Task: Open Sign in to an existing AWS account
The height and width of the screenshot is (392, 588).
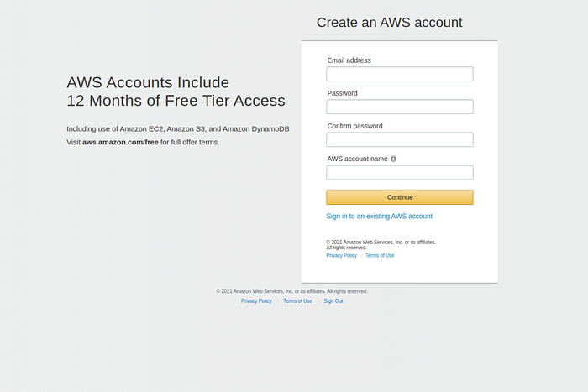Action: (x=379, y=217)
